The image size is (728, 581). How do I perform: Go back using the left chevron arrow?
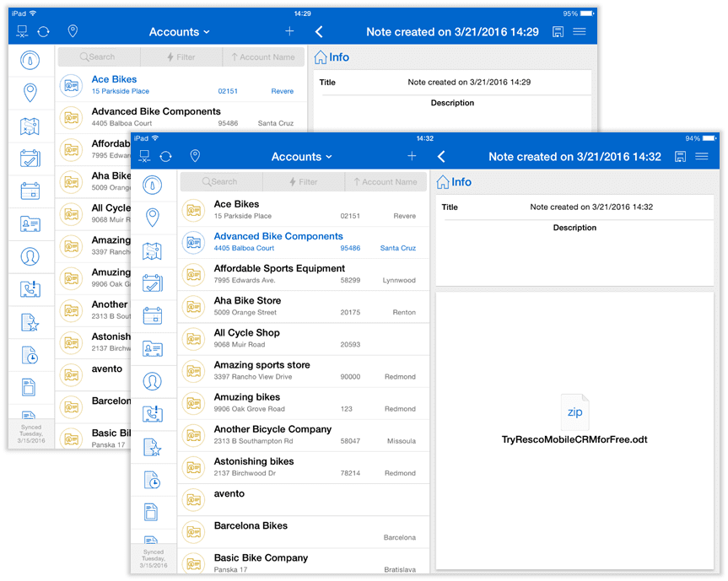(442, 156)
